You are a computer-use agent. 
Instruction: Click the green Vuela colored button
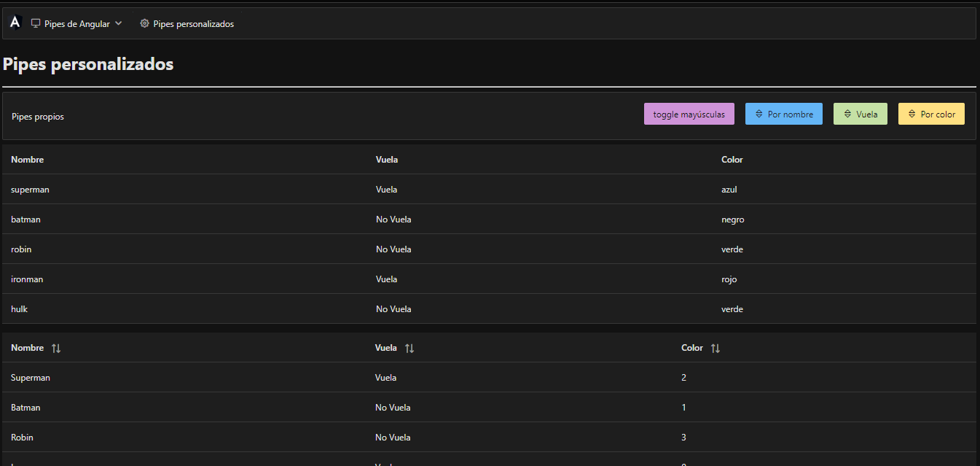860,114
